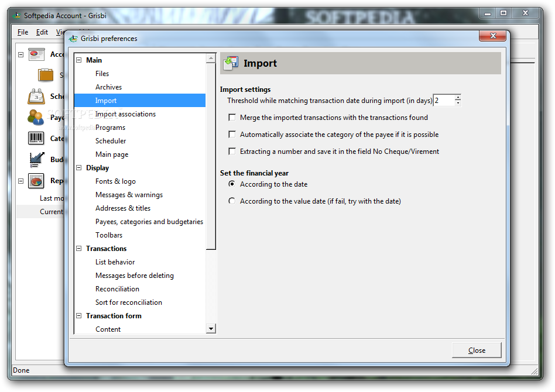Open the Reports pie chart icon
The image size is (555, 392).
point(36,181)
